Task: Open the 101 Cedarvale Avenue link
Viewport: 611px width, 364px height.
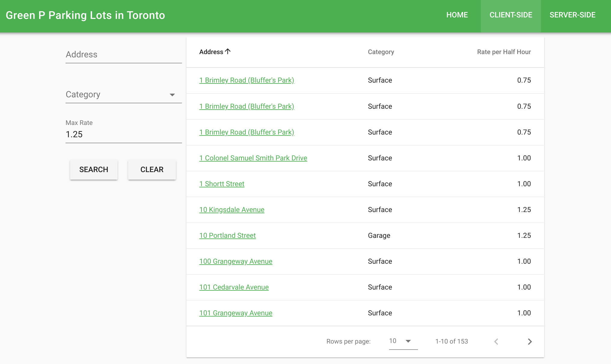Action: click(234, 287)
